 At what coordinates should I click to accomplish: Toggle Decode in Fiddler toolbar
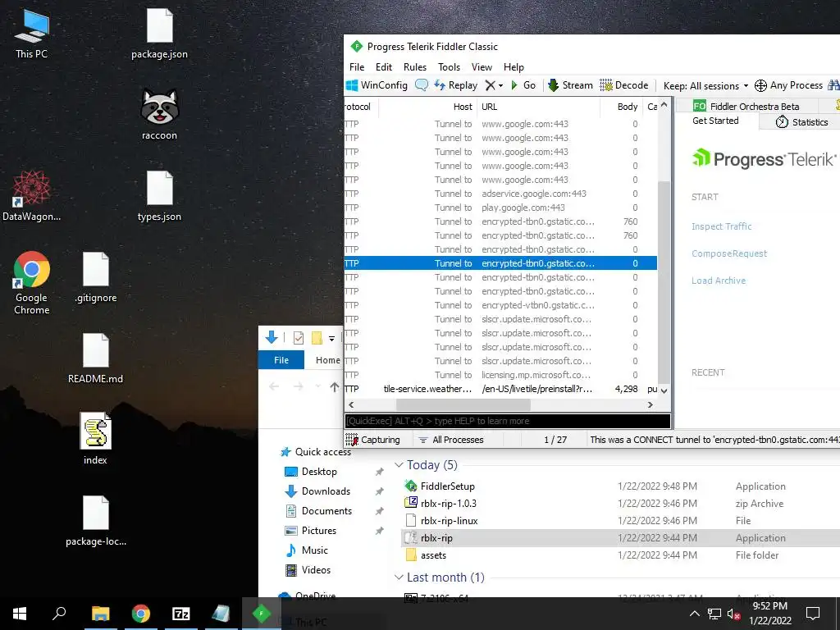[x=624, y=85]
